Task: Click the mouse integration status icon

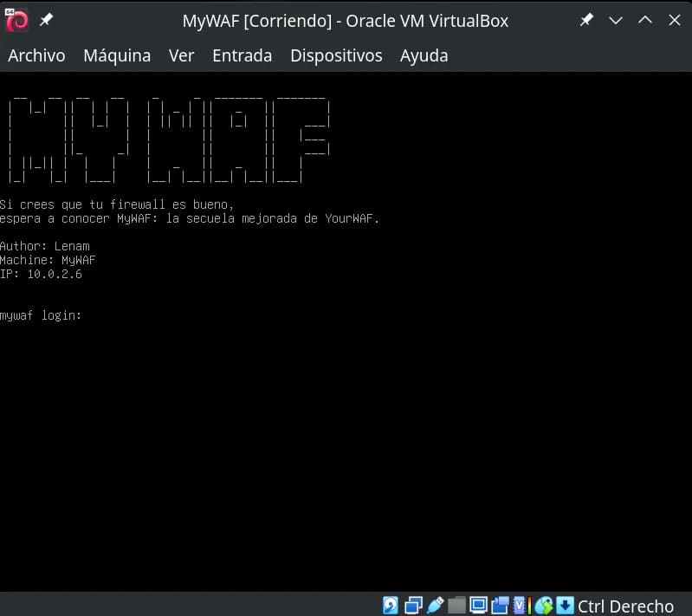Action: (544, 606)
